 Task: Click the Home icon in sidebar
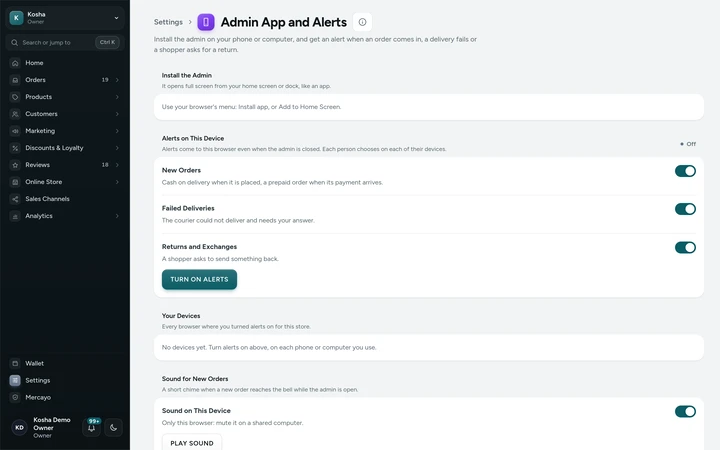coord(15,63)
